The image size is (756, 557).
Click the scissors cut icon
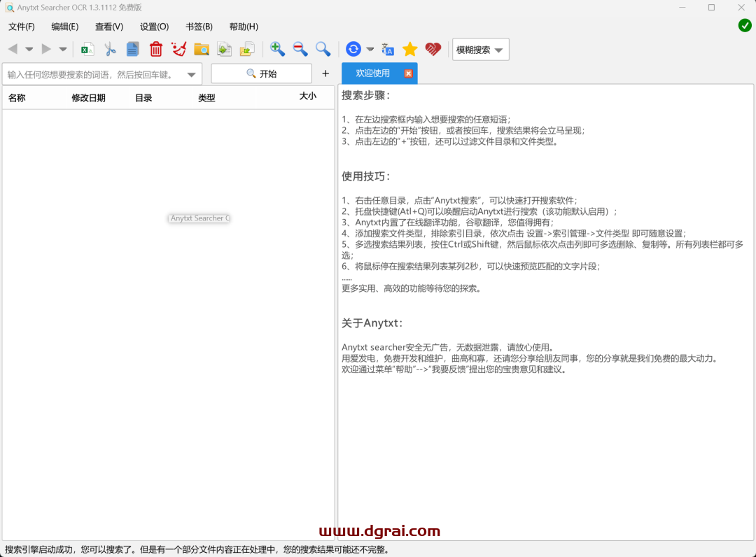click(x=111, y=49)
